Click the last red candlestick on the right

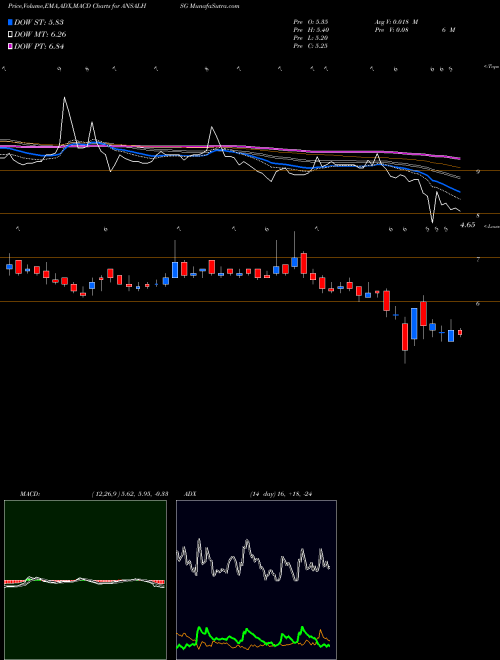coord(460,333)
